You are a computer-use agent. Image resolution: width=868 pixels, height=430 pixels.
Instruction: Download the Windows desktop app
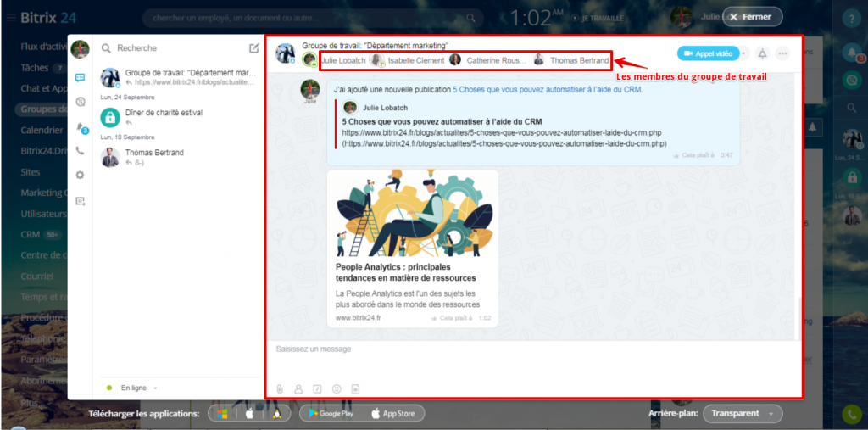point(223,414)
